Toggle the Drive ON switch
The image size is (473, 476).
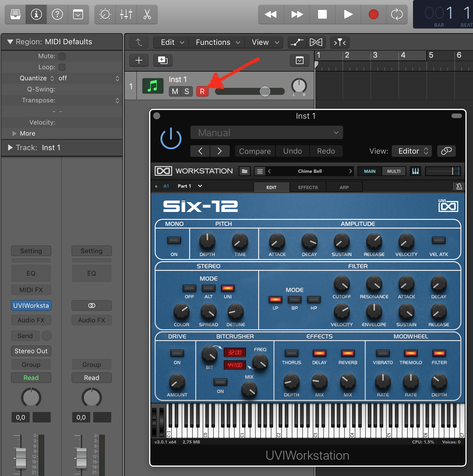[x=177, y=353]
